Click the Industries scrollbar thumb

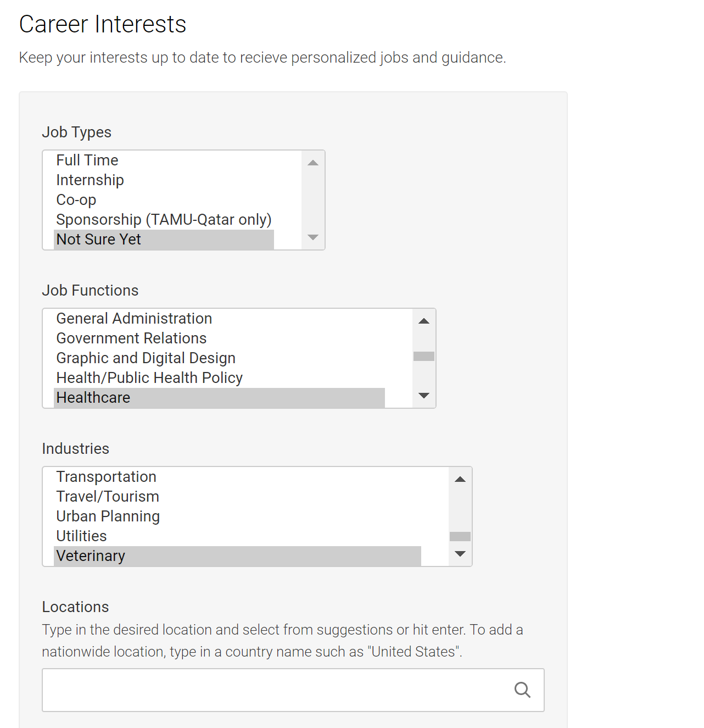pos(460,537)
